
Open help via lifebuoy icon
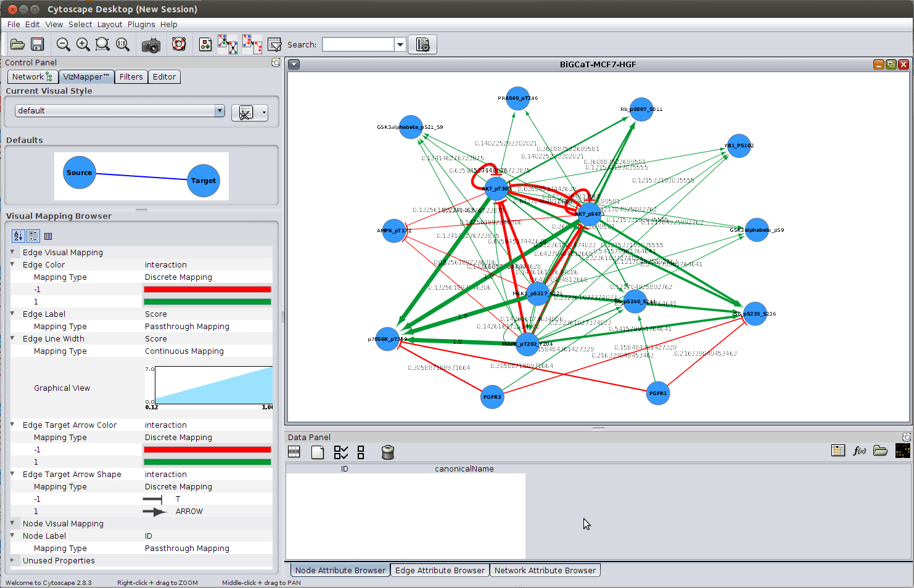pyautogui.click(x=179, y=44)
